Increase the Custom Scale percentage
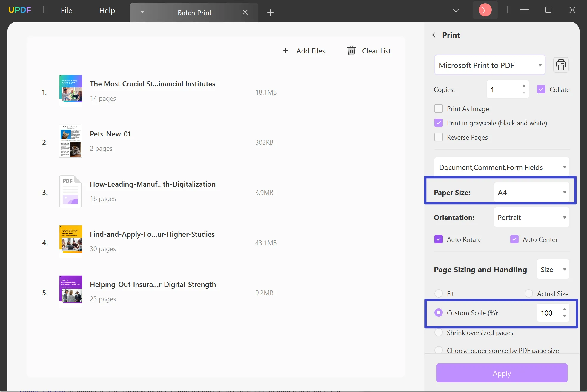Image resolution: width=587 pixels, height=392 pixels. [565, 309]
